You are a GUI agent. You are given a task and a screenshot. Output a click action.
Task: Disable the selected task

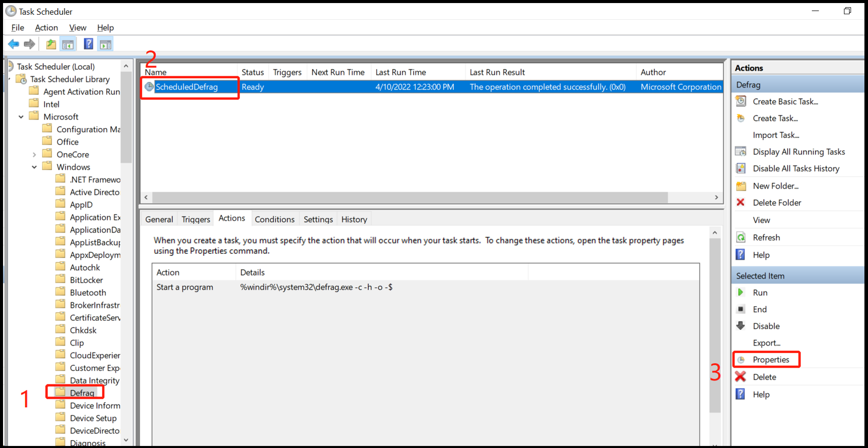click(x=766, y=326)
